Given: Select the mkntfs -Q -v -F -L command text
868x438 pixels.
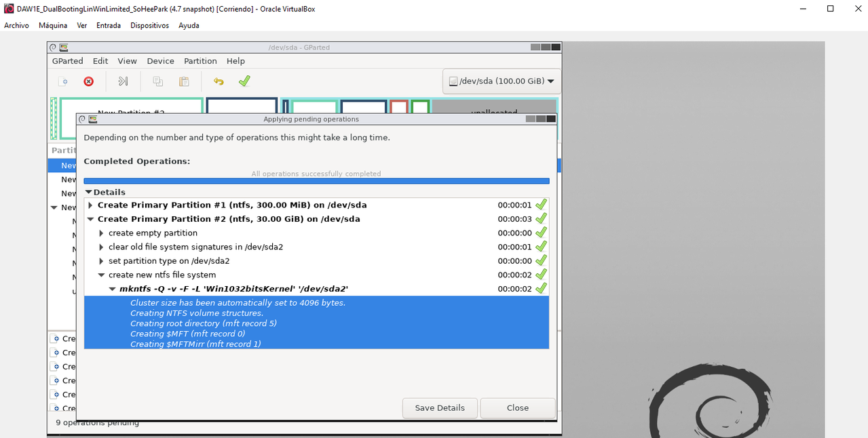Looking at the screenshot, I should pos(234,289).
